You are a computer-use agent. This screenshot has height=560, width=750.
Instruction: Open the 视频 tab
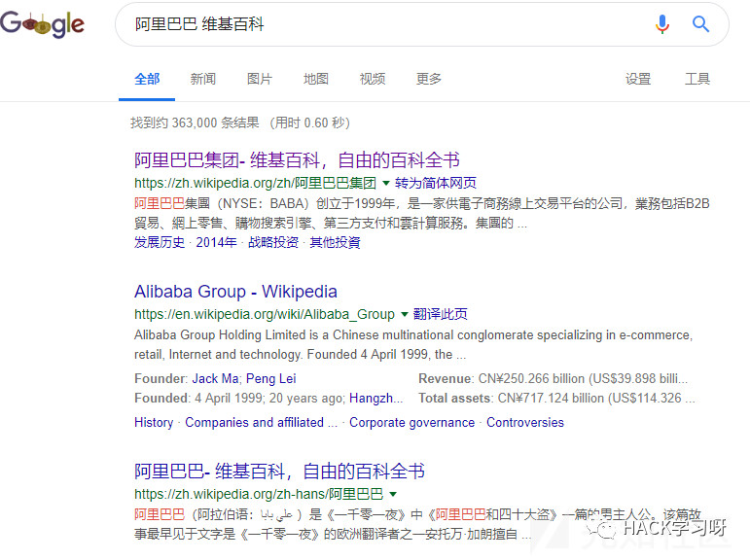373,79
